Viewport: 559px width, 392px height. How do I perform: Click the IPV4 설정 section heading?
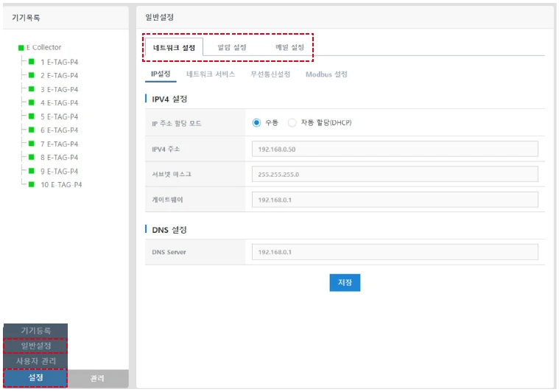pyautogui.click(x=169, y=99)
